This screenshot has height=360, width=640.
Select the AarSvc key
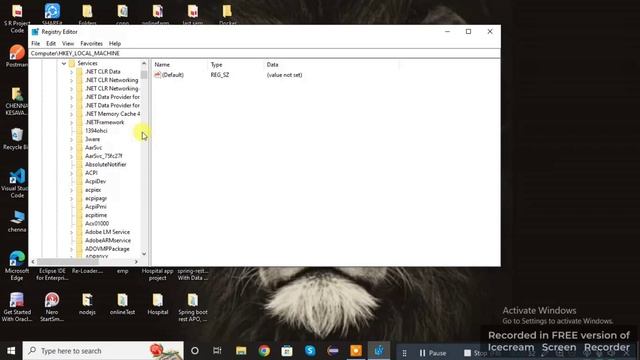tap(93, 148)
